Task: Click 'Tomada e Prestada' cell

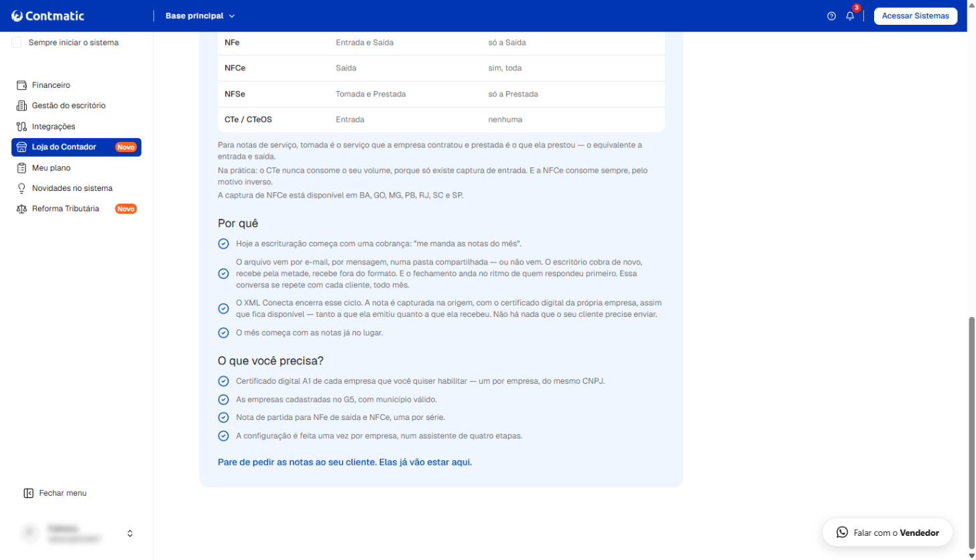Action: tap(371, 94)
